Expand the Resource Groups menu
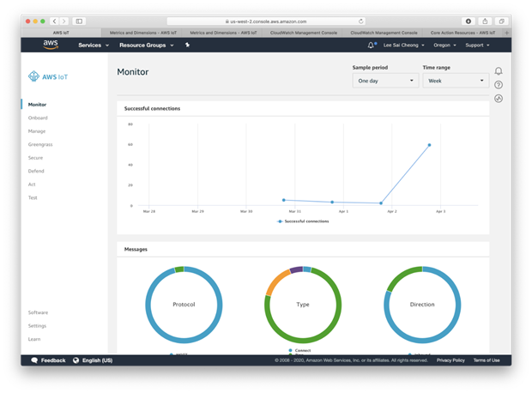The image size is (532, 393). (x=146, y=45)
